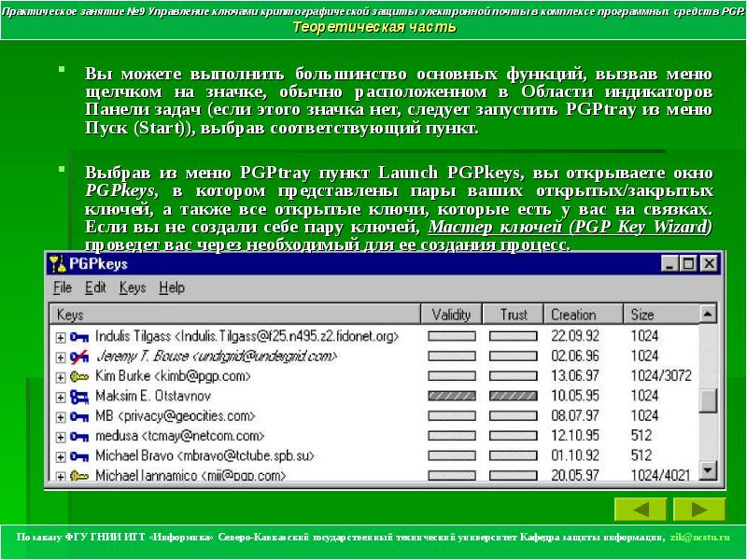This screenshot has height=560, width=747.
Task: Click the key icon for Indulis Tilgass
Action: [x=79, y=337]
